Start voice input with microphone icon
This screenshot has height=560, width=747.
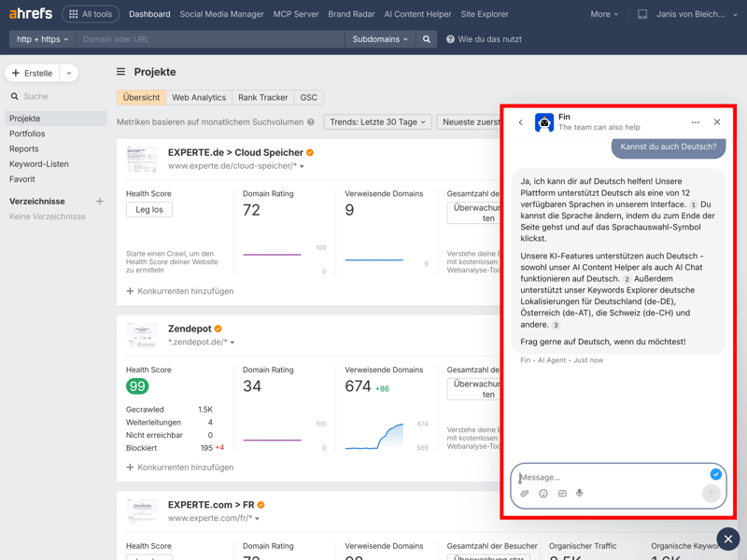point(580,494)
